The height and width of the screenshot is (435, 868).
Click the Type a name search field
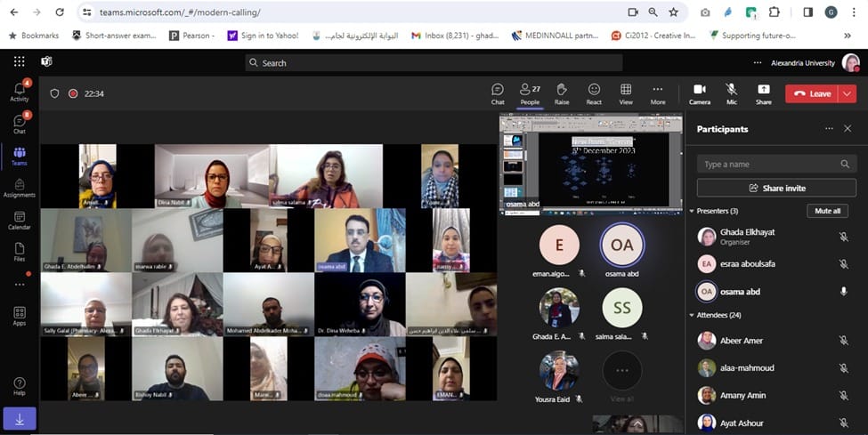pyautogui.click(x=770, y=165)
